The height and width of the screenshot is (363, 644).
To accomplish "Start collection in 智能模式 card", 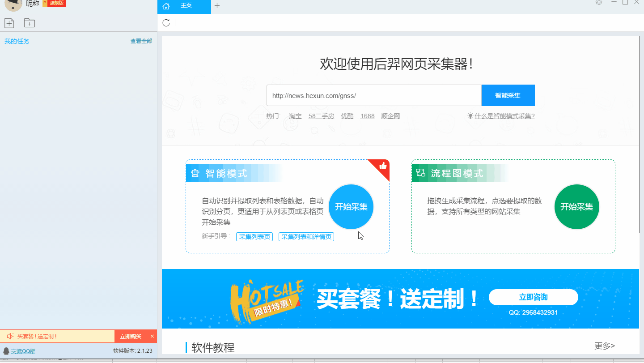I will (x=351, y=207).
